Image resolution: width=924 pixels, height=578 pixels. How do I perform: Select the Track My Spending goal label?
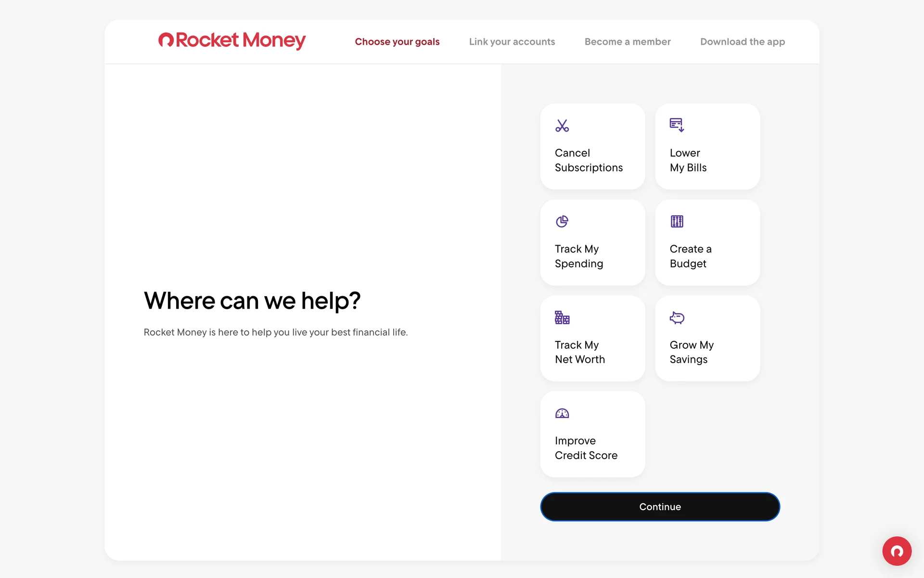[x=578, y=256]
